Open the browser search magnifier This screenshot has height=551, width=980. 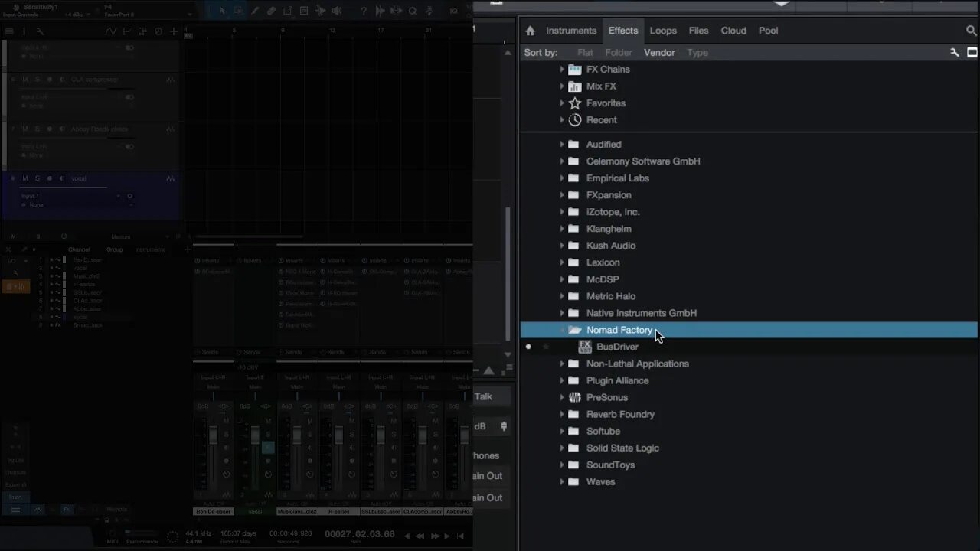(x=972, y=31)
